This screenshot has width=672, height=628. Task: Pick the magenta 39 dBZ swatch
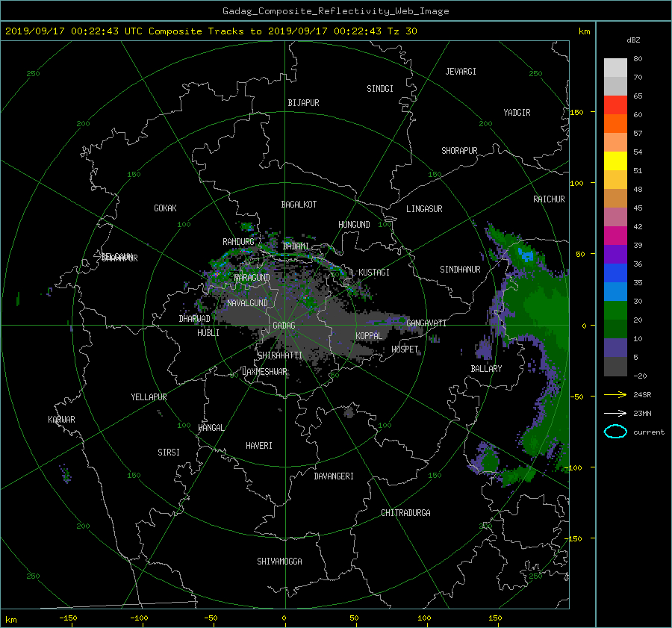[615, 236]
